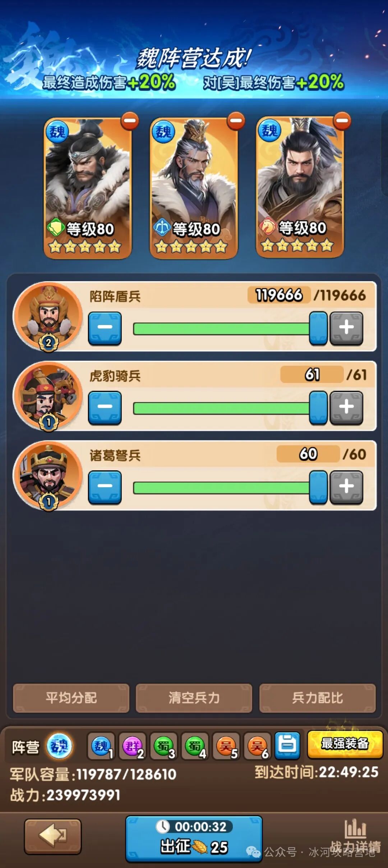388x868 pixels.
Task: Switch to formation preset 魏 1
Action: click(x=101, y=746)
